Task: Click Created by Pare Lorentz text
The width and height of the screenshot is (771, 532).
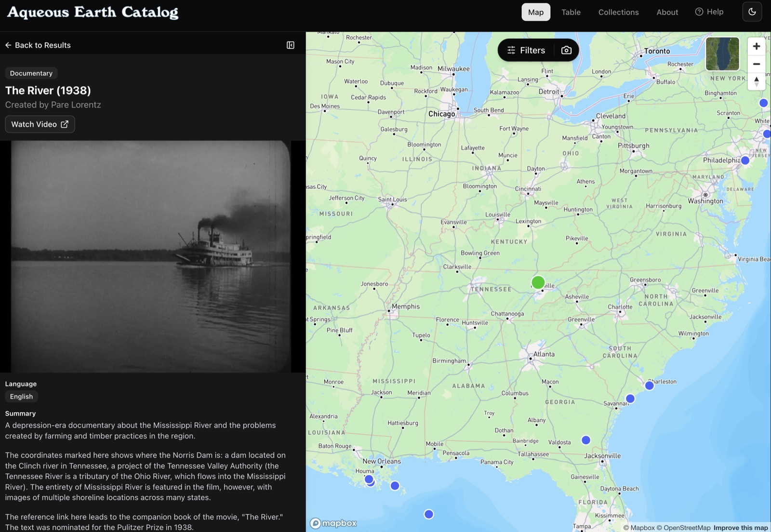Action: [x=53, y=105]
